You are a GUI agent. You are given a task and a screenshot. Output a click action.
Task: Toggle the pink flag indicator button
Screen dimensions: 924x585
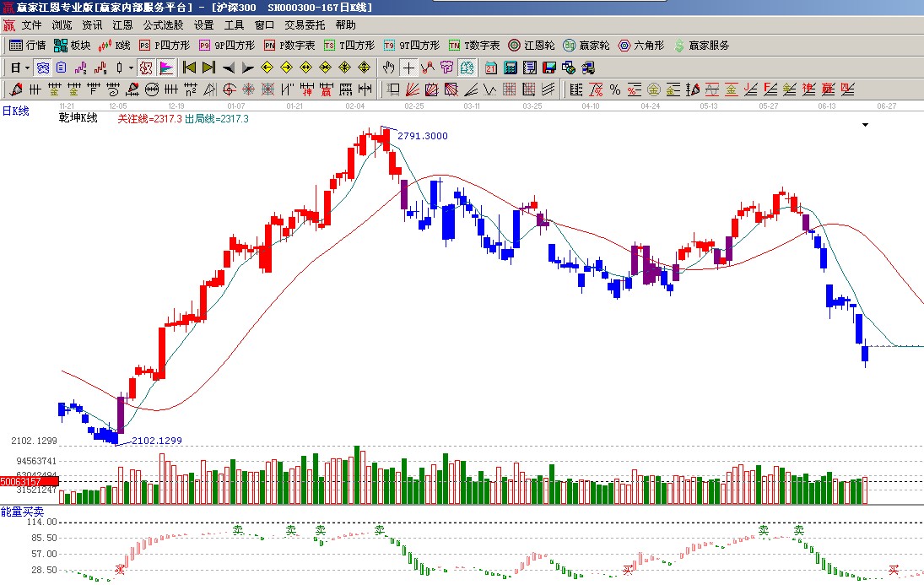coord(166,68)
